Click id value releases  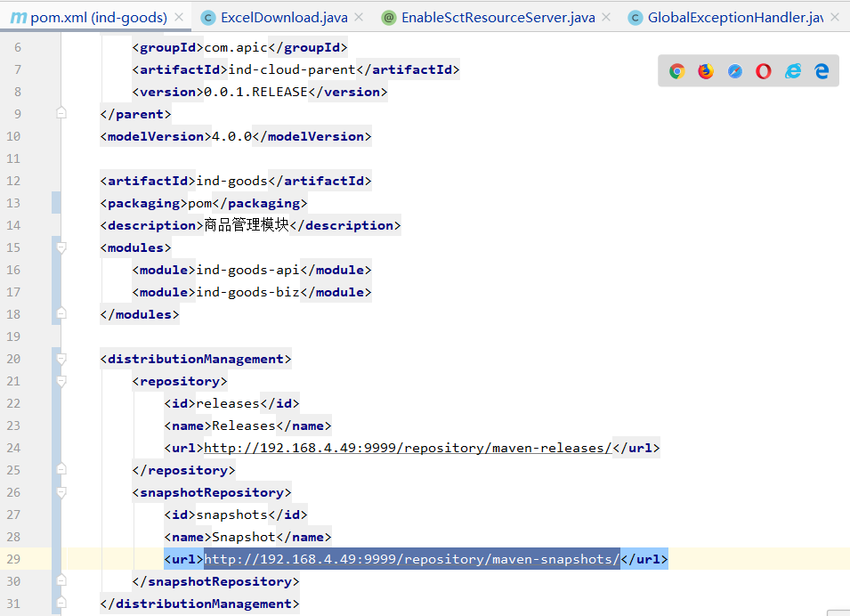pyautogui.click(x=228, y=403)
